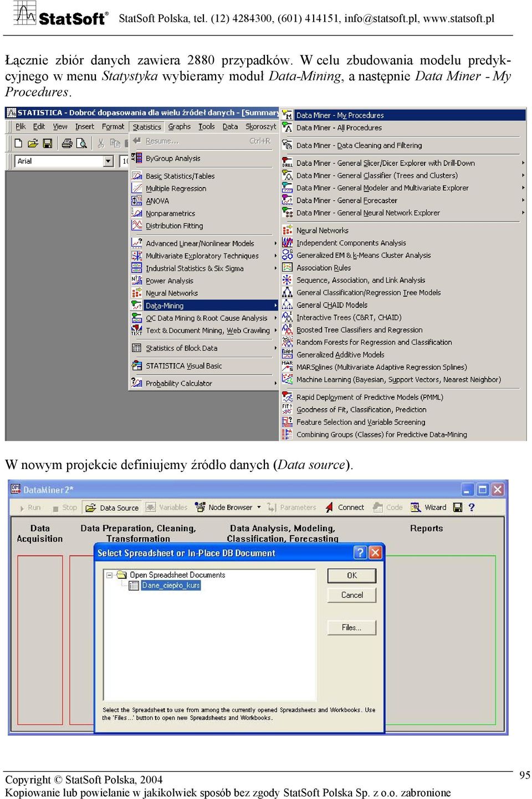The image size is (532, 799).
Task: Expand QC Data Mining & Root Cause submenu
Action: click(275, 318)
